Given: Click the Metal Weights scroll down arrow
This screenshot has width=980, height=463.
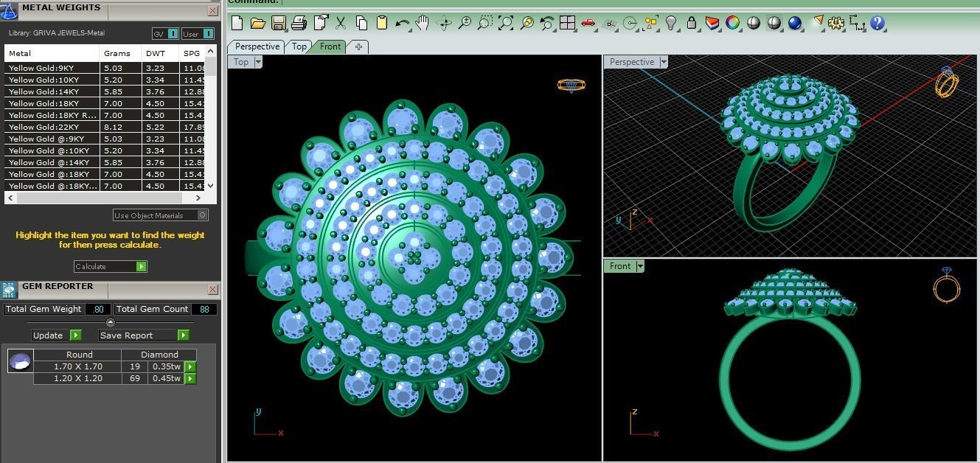Looking at the screenshot, I should 211,186.
